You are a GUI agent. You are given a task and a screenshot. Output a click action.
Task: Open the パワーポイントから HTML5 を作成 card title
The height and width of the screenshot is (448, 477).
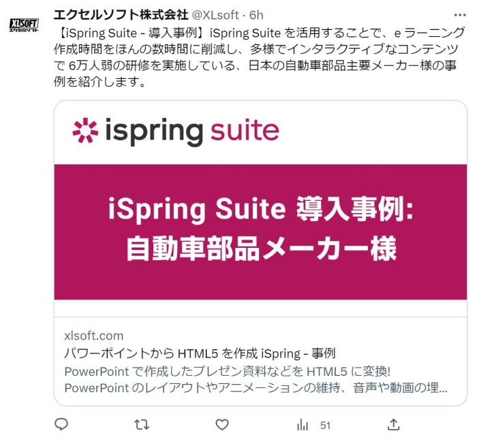point(200,353)
